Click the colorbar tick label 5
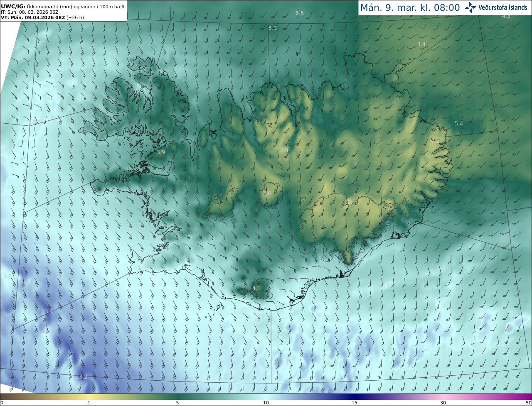Viewport: 532px width, 406px height. [x=177, y=403]
